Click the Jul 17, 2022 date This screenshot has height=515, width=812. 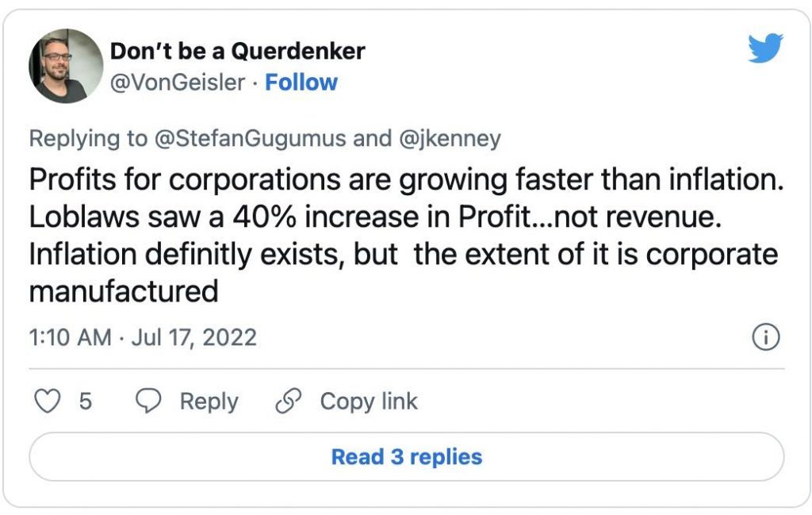pyautogui.click(x=193, y=337)
